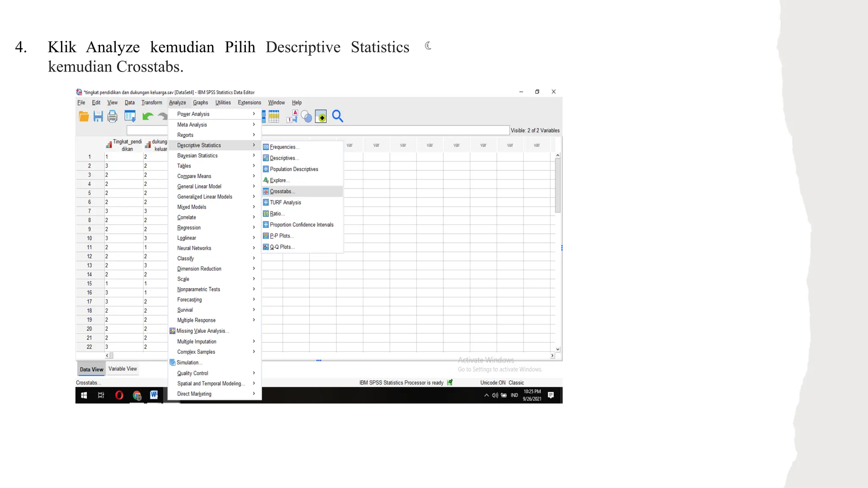Image resolution: width=868 pixels, height=488 pixels.
Task: Click the green Undo arrow
Action: click(147, 116)
